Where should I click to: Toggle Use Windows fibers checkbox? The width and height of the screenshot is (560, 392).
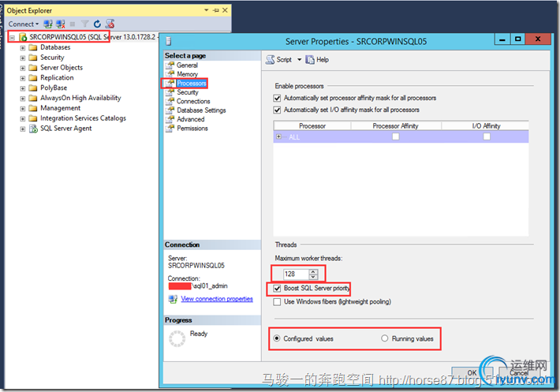click(277, 302)
